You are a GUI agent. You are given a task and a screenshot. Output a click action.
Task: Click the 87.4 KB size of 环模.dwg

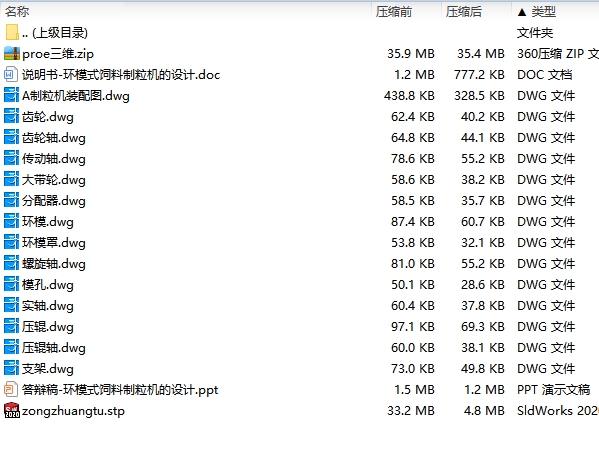(413, 222)
